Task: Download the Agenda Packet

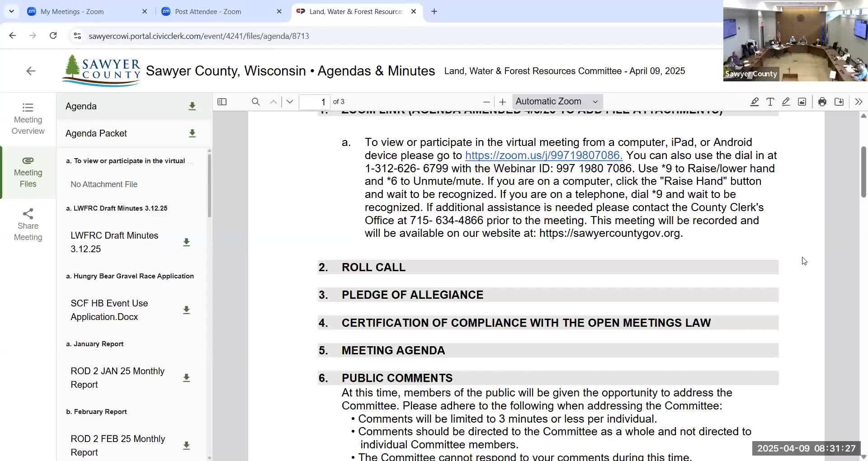Action: point(192,133)
